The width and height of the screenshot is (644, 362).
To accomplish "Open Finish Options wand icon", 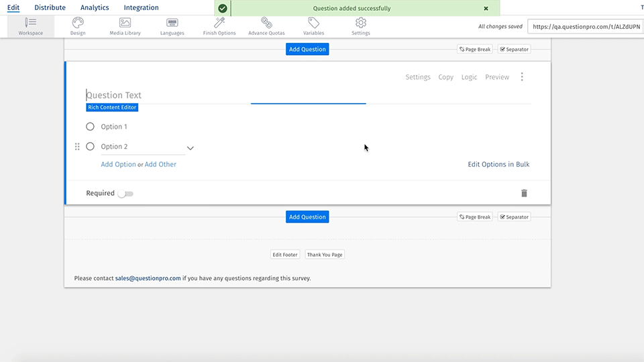I will [219, 23].
